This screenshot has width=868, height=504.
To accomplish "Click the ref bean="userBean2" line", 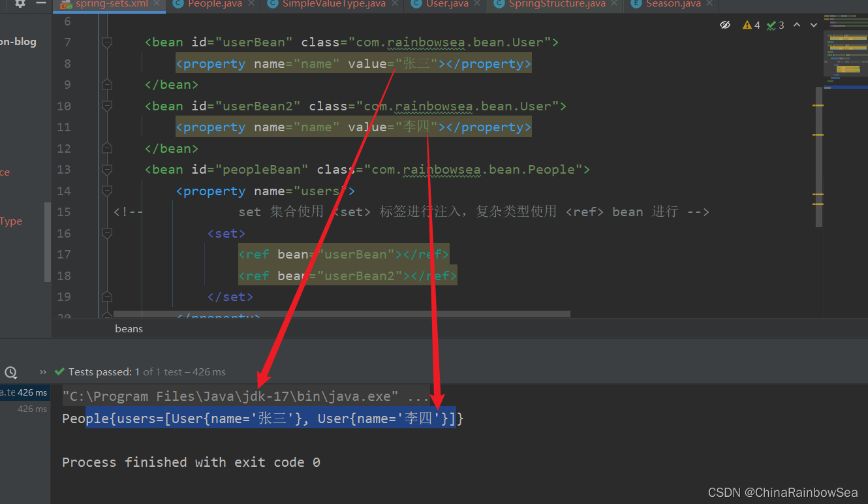I will pos(348,276).
